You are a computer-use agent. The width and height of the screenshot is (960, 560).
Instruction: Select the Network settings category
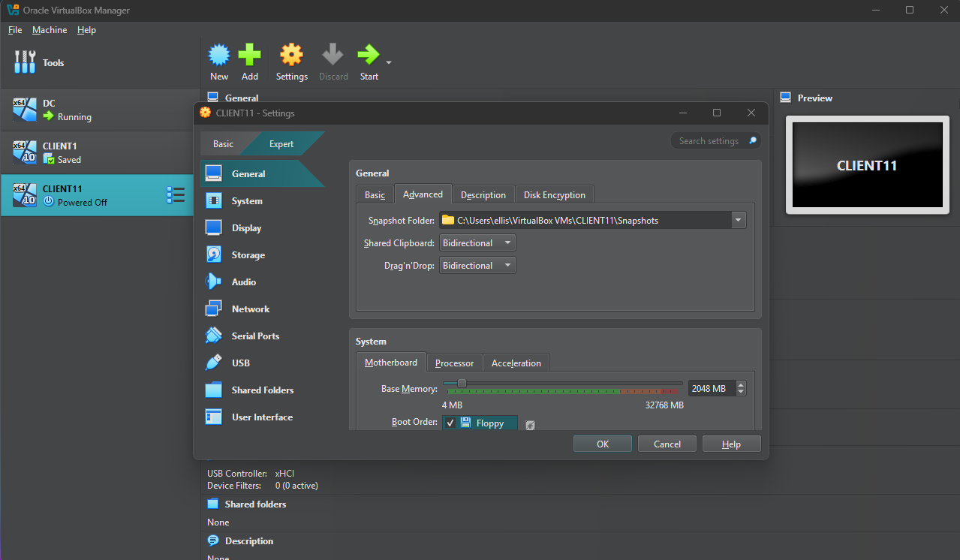coord(262,309)
